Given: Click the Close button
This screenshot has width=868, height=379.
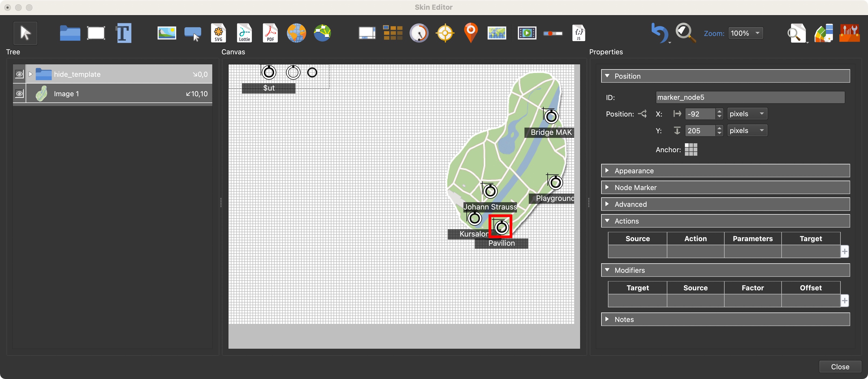Looking at the screenshot, I should coord(840,367).
